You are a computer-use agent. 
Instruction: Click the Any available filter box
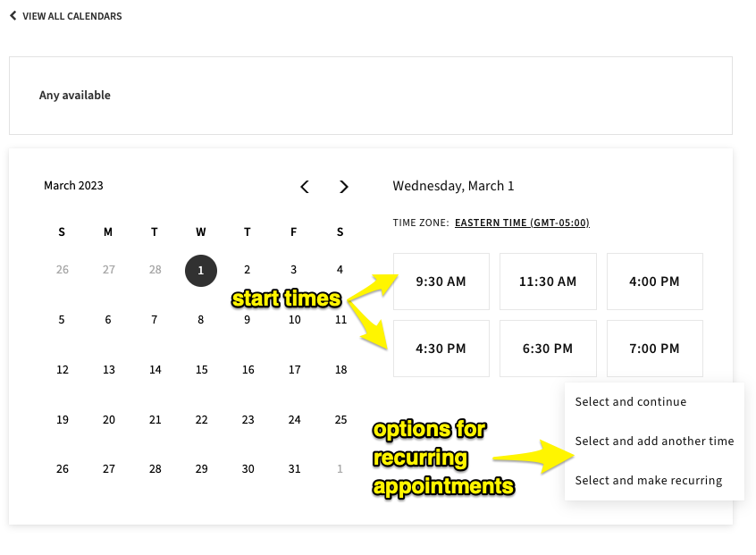pyautogui.click(x=373, y=95)
